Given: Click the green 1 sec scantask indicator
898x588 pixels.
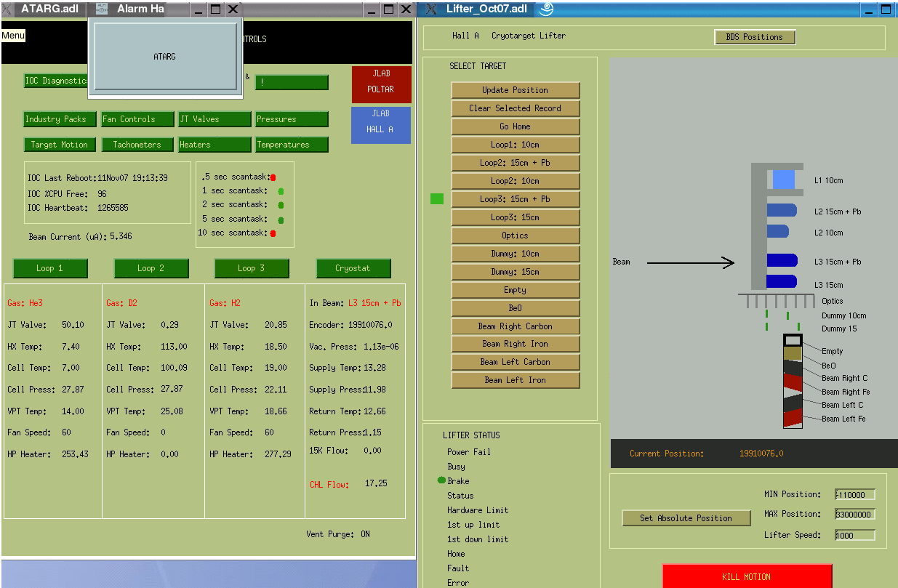Looking at the screenshot, I should click(281, 191).
